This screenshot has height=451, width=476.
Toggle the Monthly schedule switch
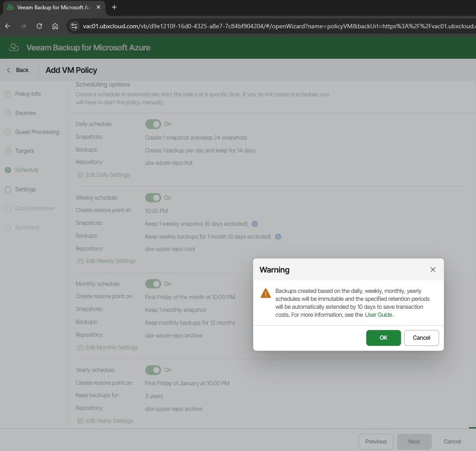153,284
